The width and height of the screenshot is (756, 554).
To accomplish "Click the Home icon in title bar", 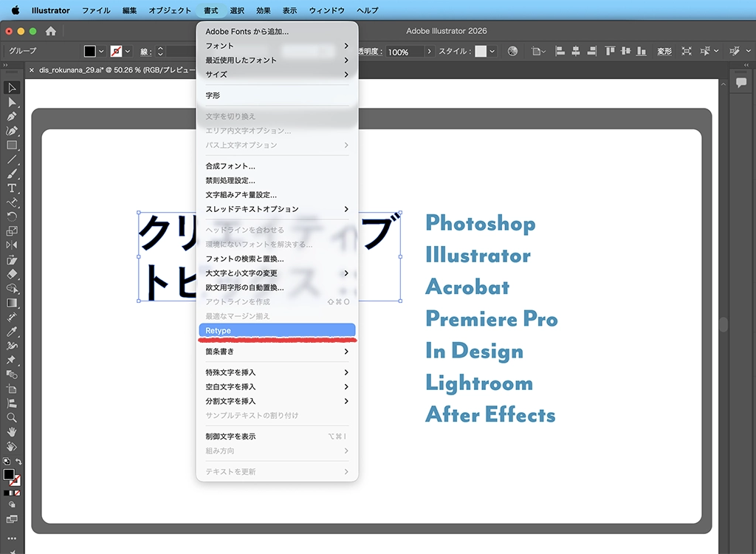I will 51,31.
